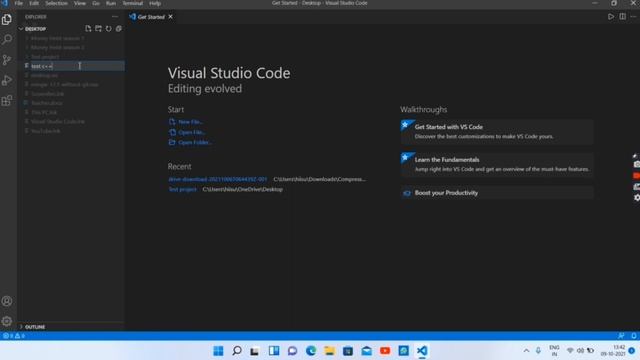640x360 pixels.
Task: Select the desktop.ini file in Explorer
Action: [44, 76]
